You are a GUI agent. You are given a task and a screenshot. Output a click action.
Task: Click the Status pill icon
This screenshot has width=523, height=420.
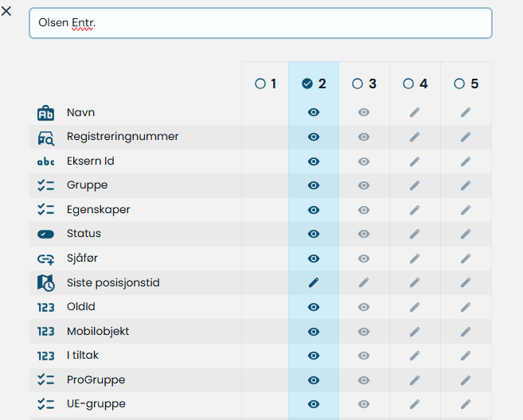(45, 235)
